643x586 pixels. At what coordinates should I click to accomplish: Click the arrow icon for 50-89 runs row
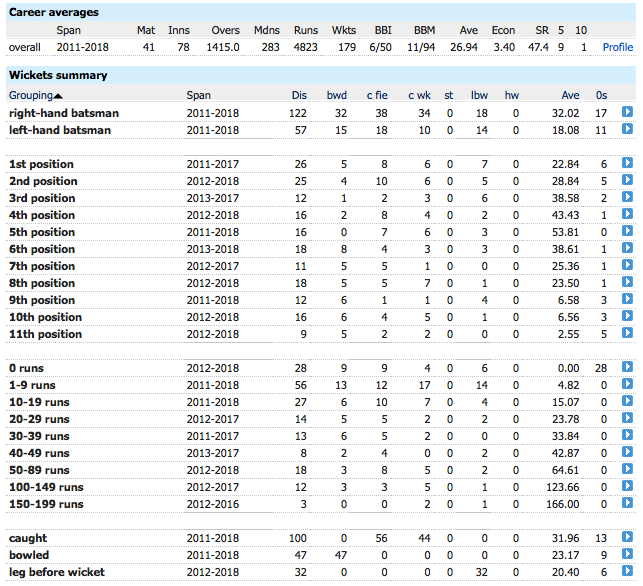627,470
